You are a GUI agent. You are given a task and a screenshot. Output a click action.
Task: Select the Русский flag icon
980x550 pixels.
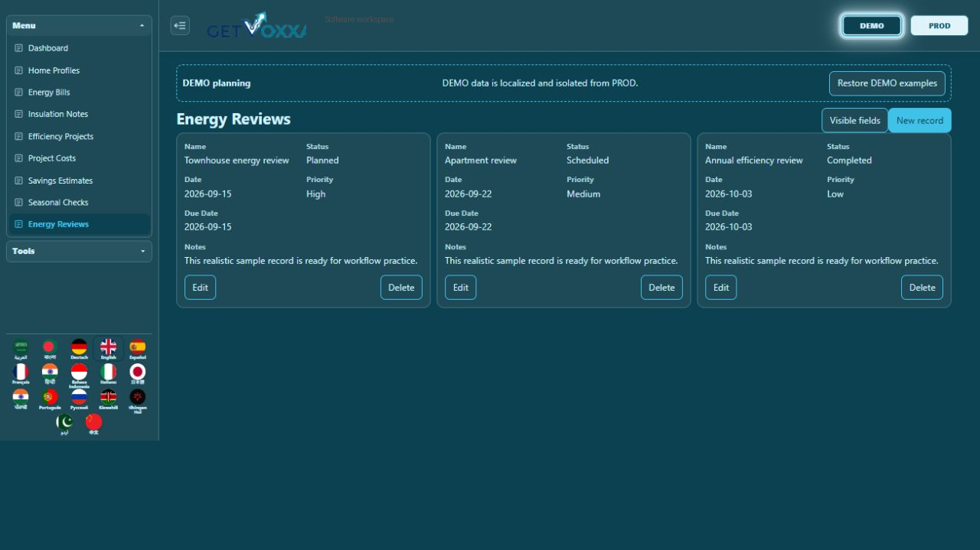pyautogui.click(x=79, y=400)
